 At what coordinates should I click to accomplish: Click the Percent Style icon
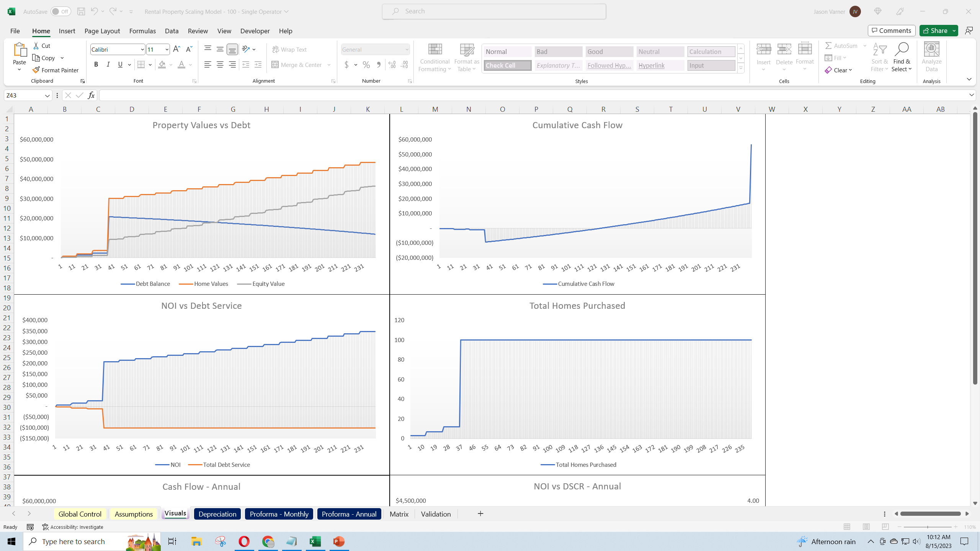click(366, 65)
